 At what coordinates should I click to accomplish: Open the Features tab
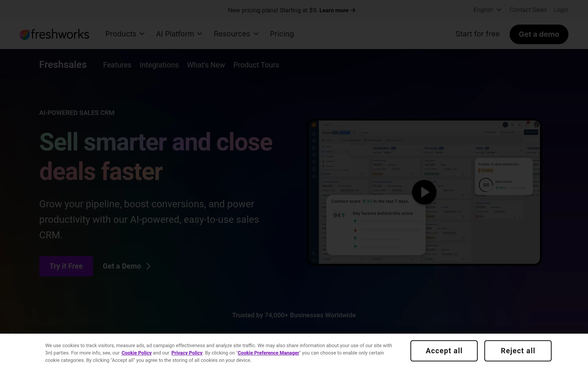(x=117, y=65)
